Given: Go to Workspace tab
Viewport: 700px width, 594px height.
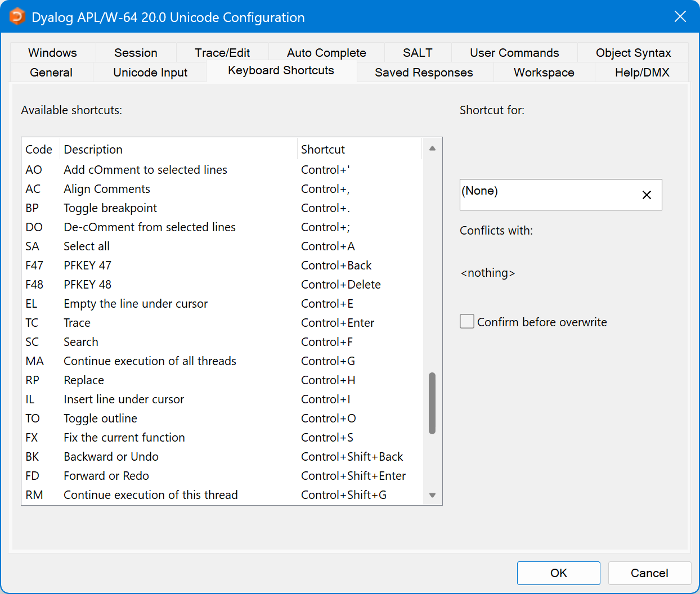Looking at the screenshot, I should tap(544, 73).
